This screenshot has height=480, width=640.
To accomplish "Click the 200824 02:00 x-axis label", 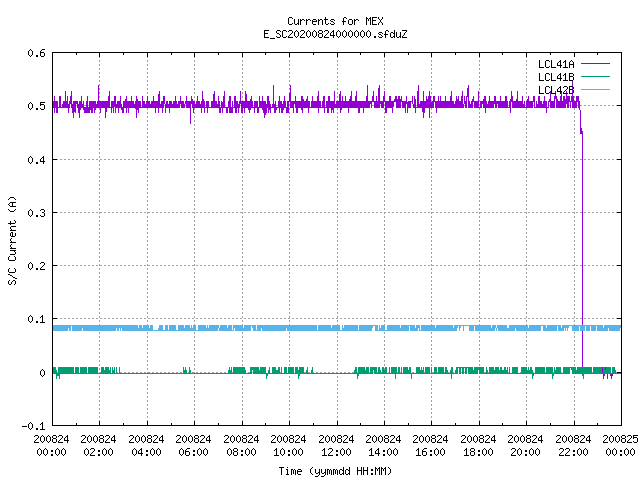I will point(98,446).
